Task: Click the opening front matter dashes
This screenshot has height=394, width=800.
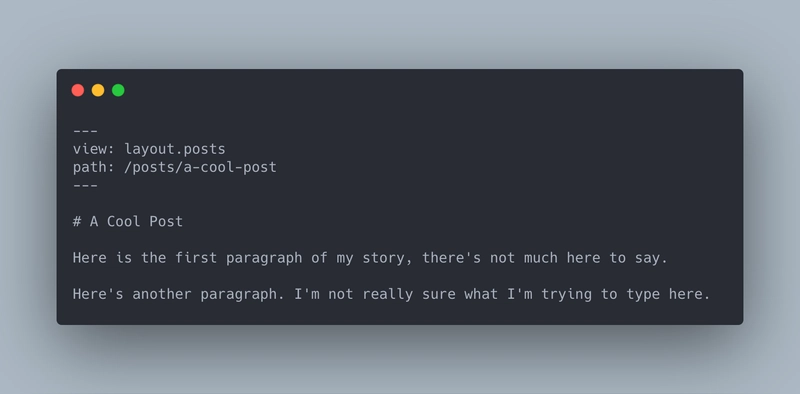Action: [x=85, y=131]
